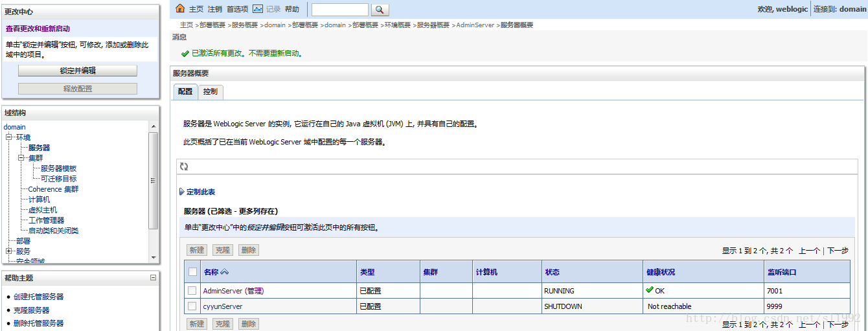The image size is (868, 331).
Task: Select 可迁移目标 in the domain tree
Action: (x=59, y=179)
